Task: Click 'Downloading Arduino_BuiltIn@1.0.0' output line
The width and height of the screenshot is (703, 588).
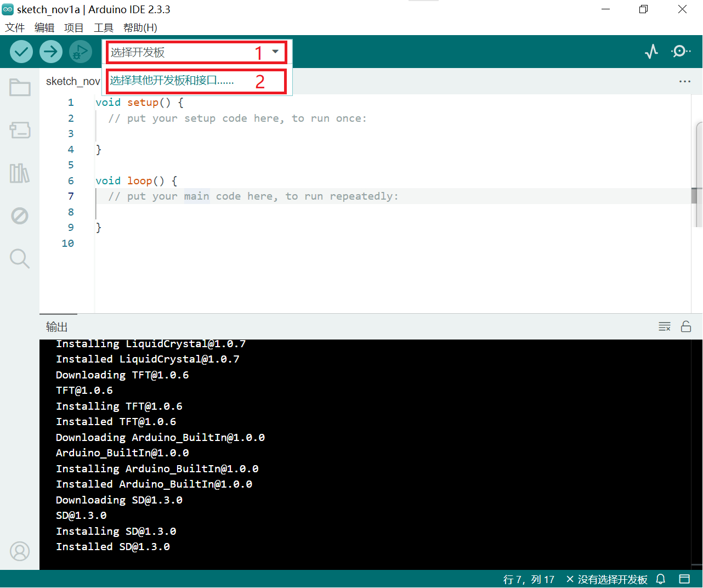Action: coord(160,438)
